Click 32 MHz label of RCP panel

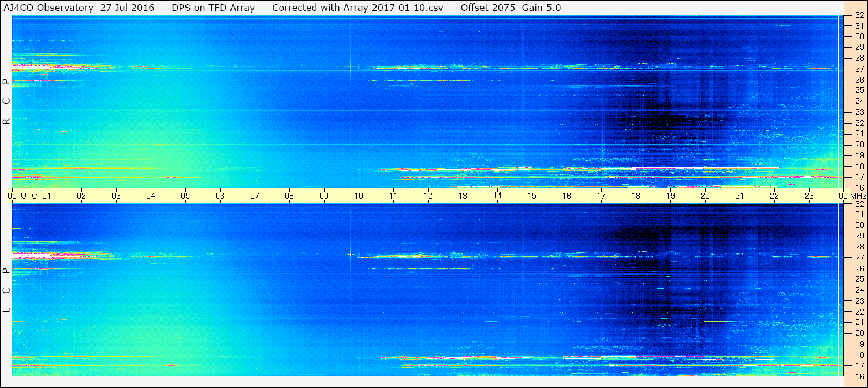click(x=859, y=16)
